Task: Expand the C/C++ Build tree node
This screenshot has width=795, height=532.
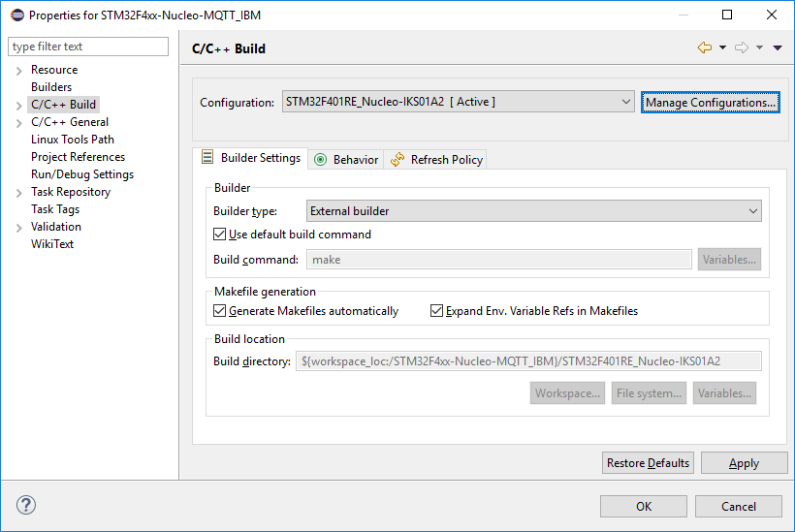Action: [x=18, y=106]
